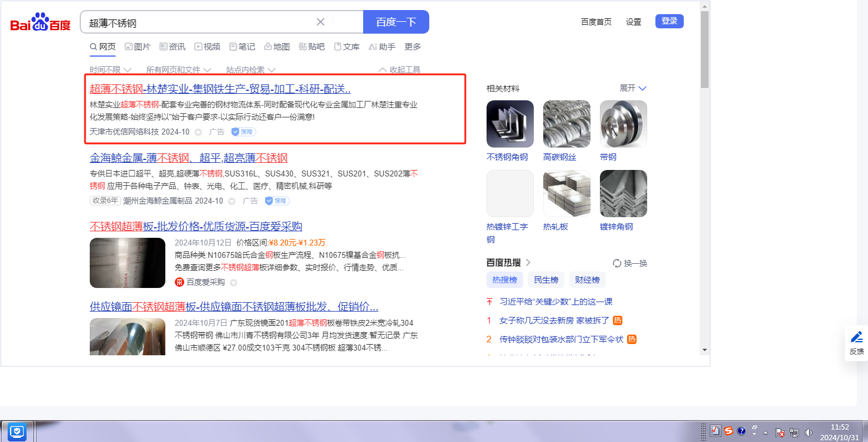
Task: Switch to the 图片 tab
Action: pyautogui.click(x=138, y=47)
